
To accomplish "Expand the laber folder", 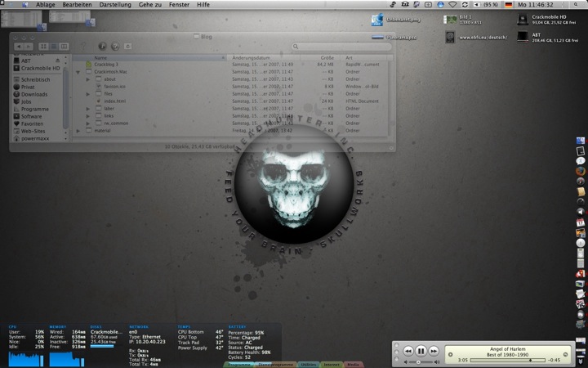I will click(87, 109).
